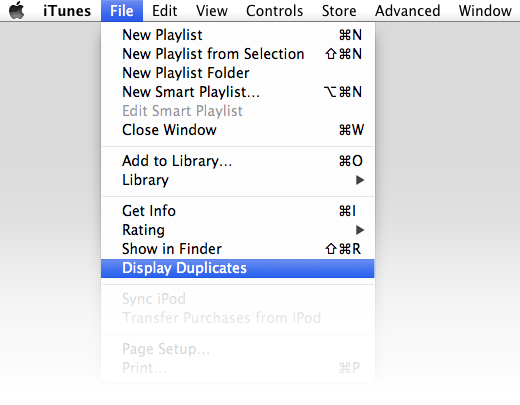Open the Library submenu item
Screen dimensions: 520x405
tap(238, 180)
